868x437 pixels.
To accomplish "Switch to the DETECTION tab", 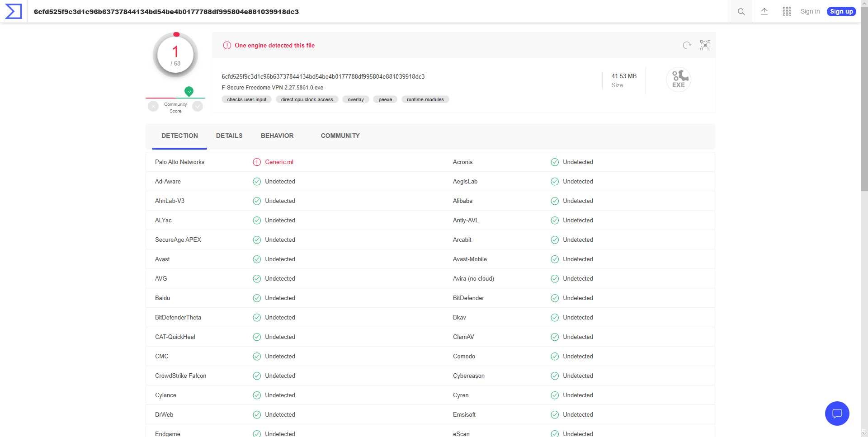I will point(179,136).
